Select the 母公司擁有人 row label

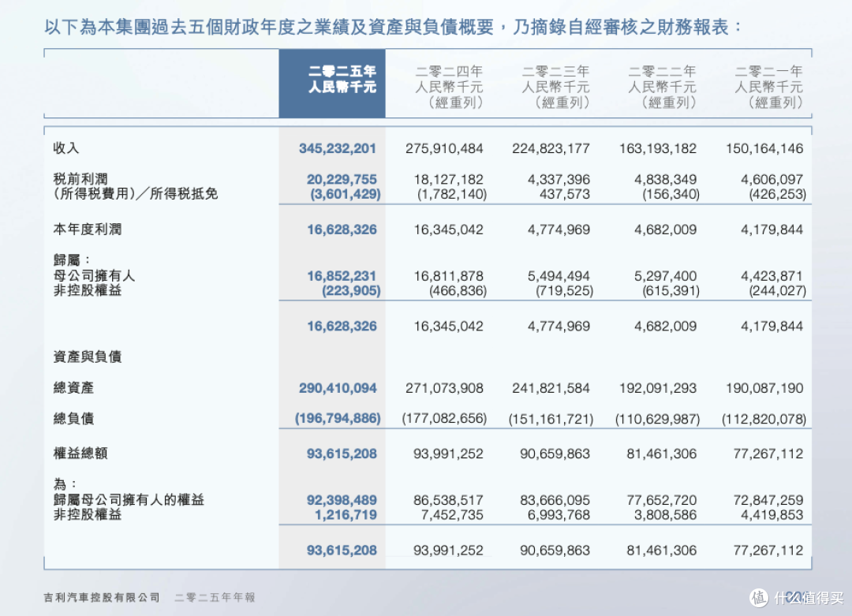94,275
